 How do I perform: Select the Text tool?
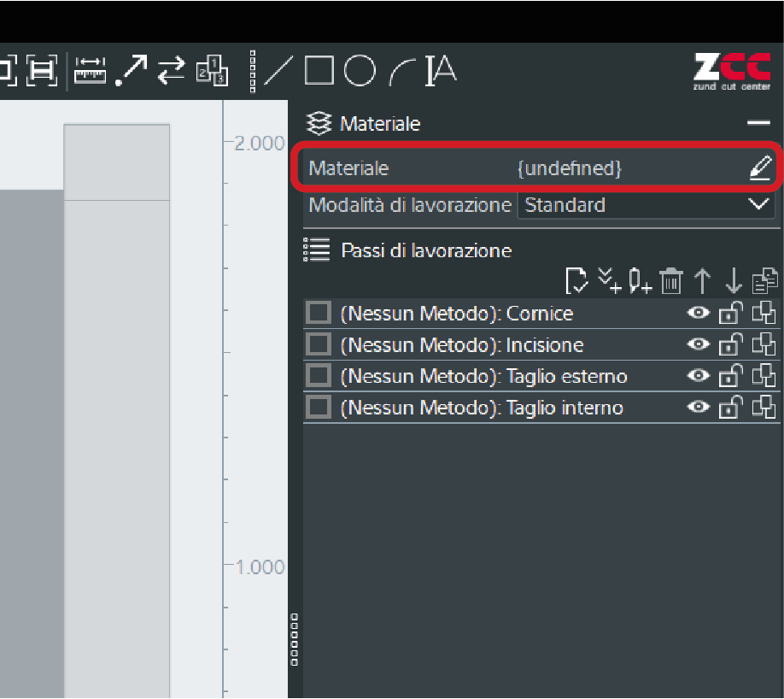(441, 70)
